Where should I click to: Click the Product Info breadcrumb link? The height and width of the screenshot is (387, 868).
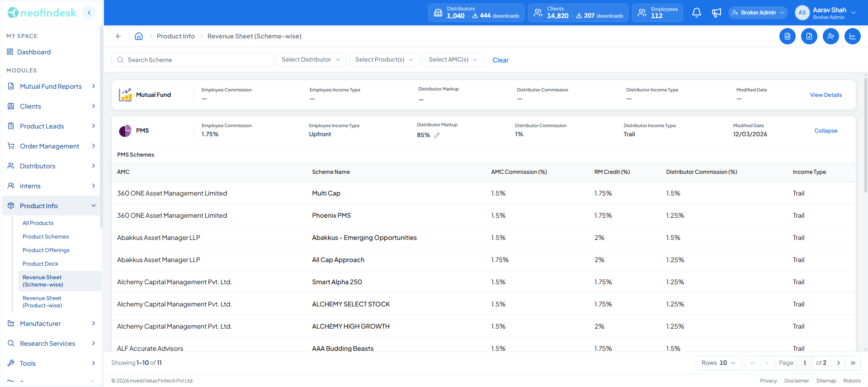tap(176, 36)
